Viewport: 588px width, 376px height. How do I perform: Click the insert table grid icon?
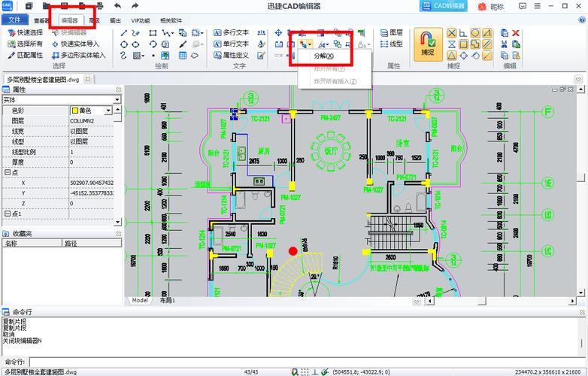coord(182,56)
